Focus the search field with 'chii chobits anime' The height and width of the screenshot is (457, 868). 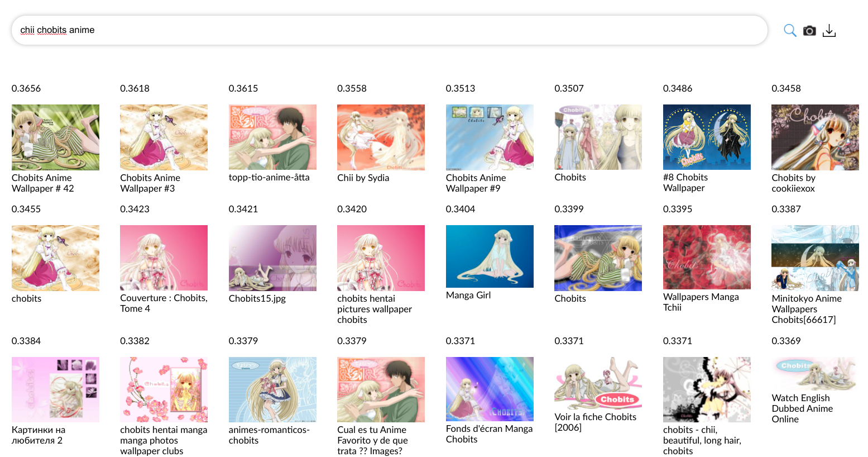click(389, 30)
